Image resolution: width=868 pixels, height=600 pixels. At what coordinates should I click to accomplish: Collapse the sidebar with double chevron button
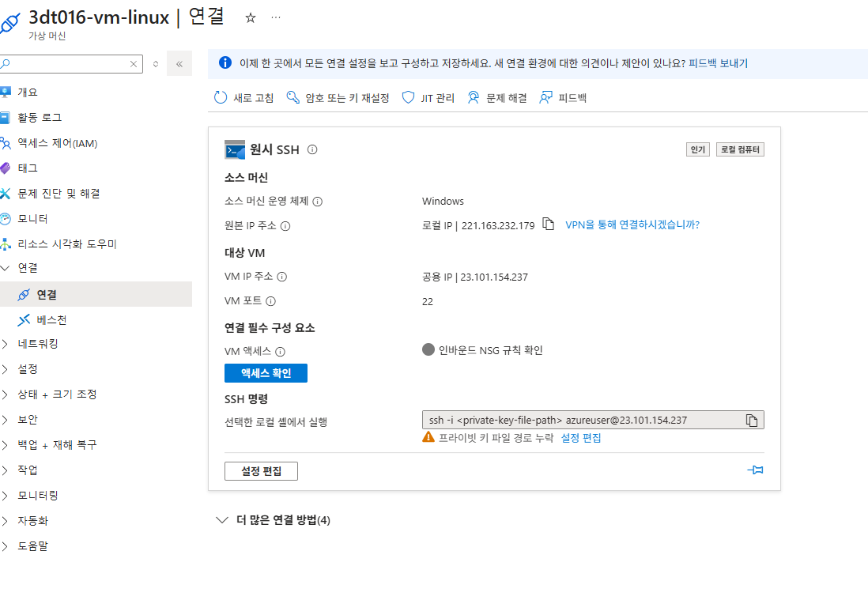click(179, 64)
